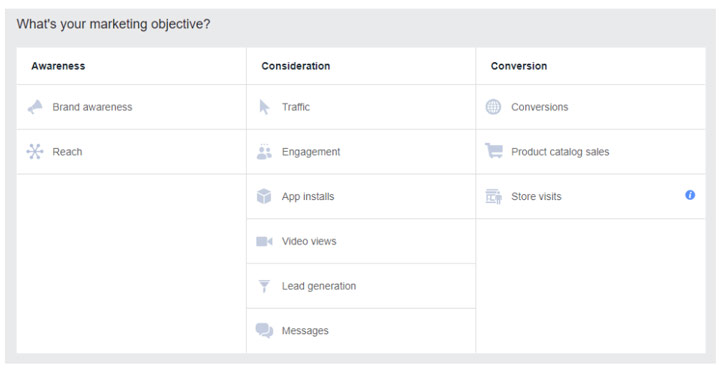Click the Messages chat bubbles icon

(264, 331)
